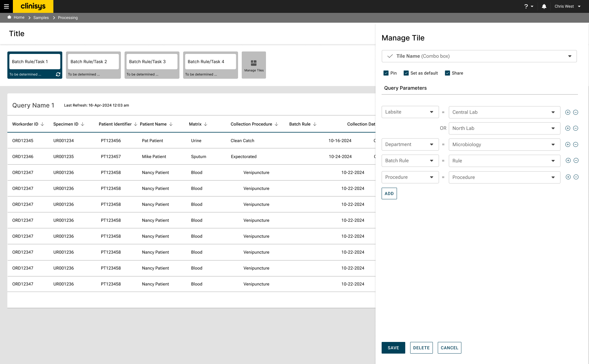Viewport: 589px width, 364px height.
Task: Open the Manage Tiles tile
Action: coord(254,65)
